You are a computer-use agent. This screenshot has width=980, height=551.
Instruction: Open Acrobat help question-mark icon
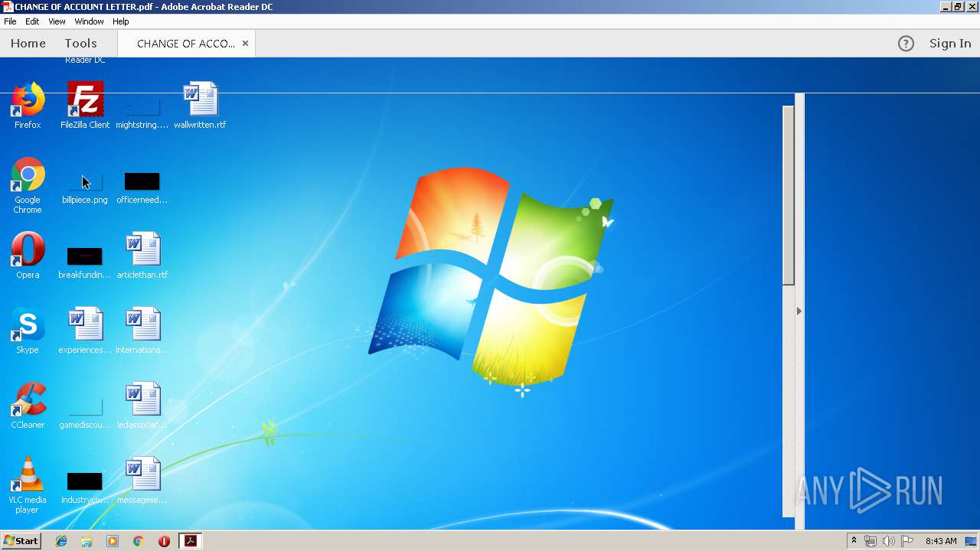point(906,44)
